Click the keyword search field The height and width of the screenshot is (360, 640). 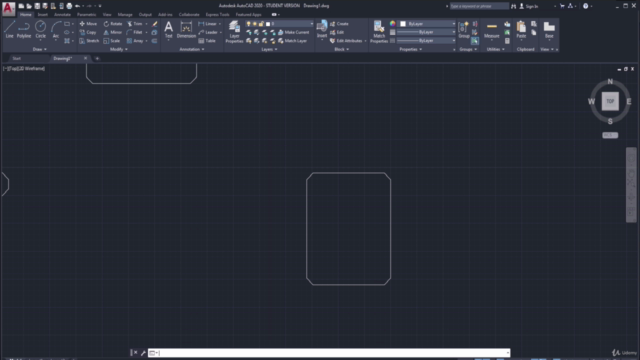479,6
